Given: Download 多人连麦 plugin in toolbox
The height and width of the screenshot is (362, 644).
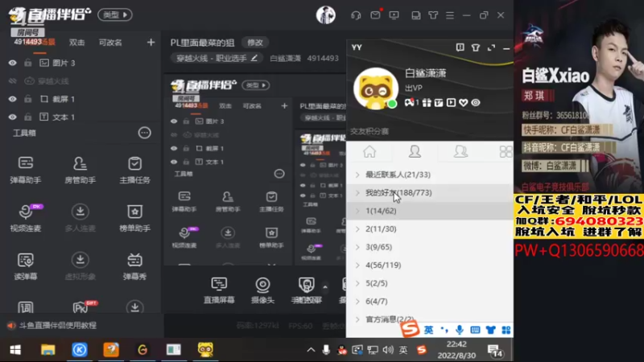Looking at the screenshot, I should pos(80,218).
